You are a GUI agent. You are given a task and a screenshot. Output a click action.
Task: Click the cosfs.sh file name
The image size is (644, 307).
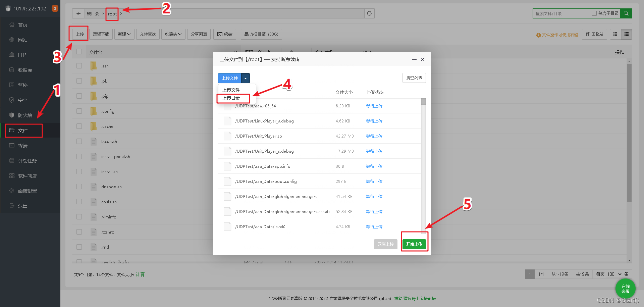click(x=109, y=202)
